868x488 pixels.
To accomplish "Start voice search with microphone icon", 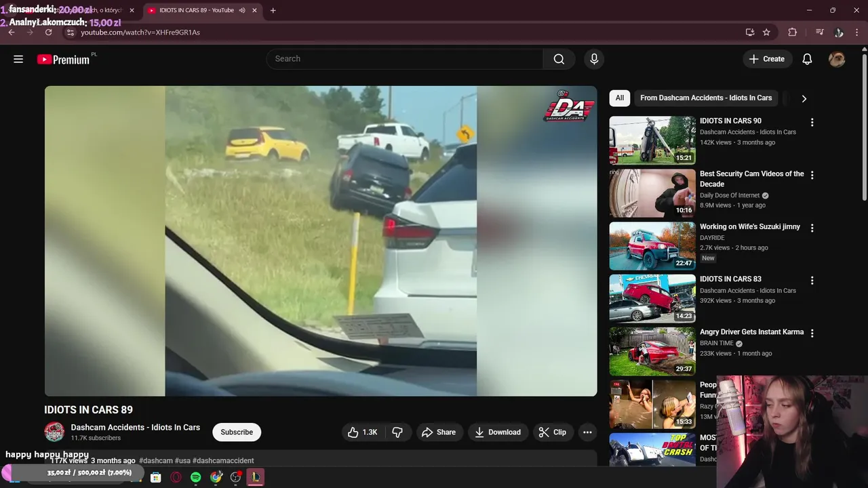I will [594, 59].
